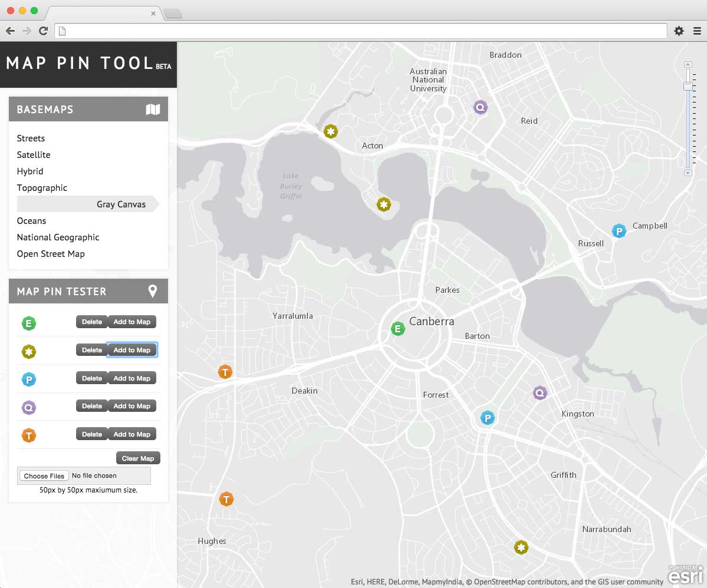Reload the page with the refresh icon
The image size is (707, 588).
point(43,31)
